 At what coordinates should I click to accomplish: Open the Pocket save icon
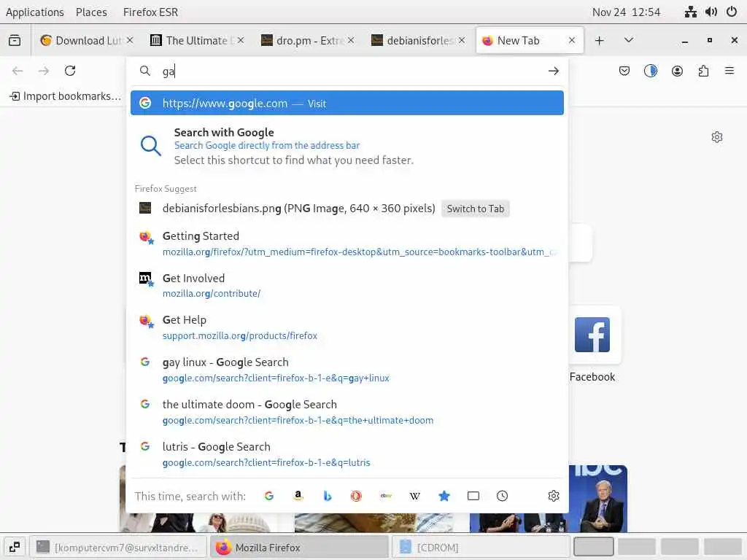coord(624,71)
